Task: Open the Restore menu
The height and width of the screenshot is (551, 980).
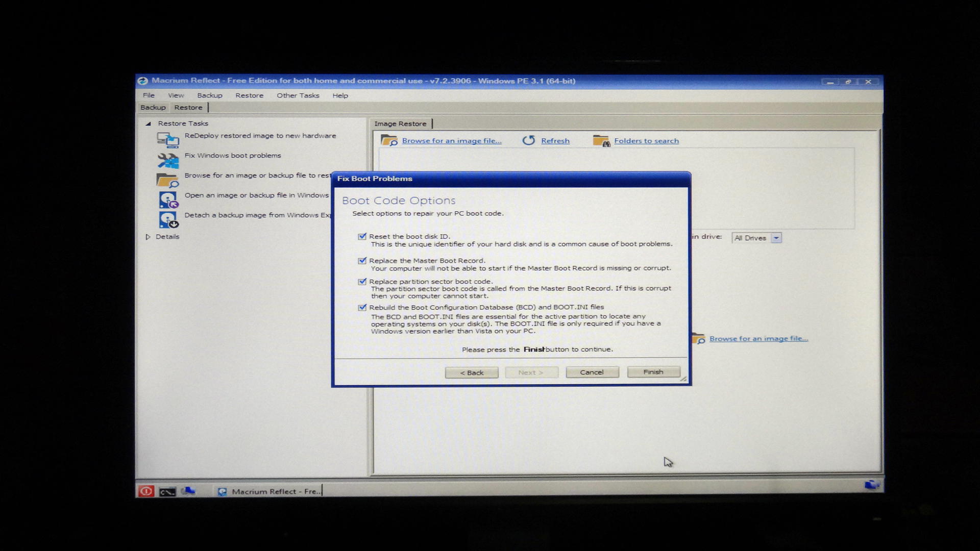Action: (x=250, y=95)
